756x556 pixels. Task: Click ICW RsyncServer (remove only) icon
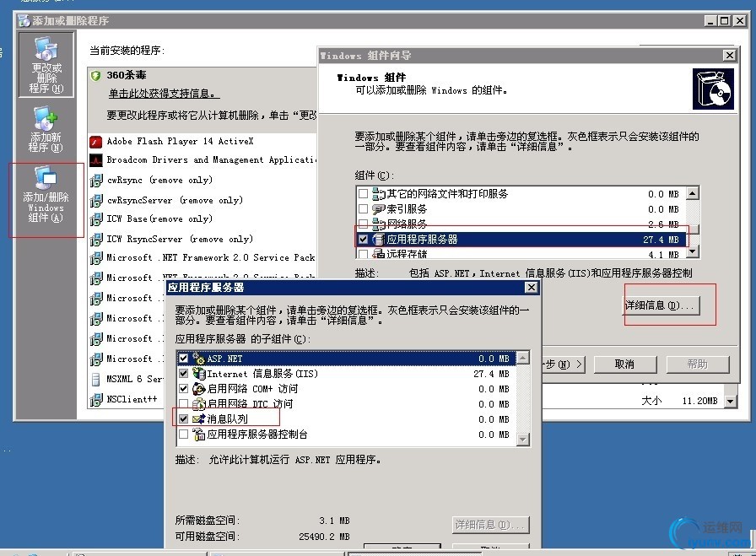tap(96, 239)
